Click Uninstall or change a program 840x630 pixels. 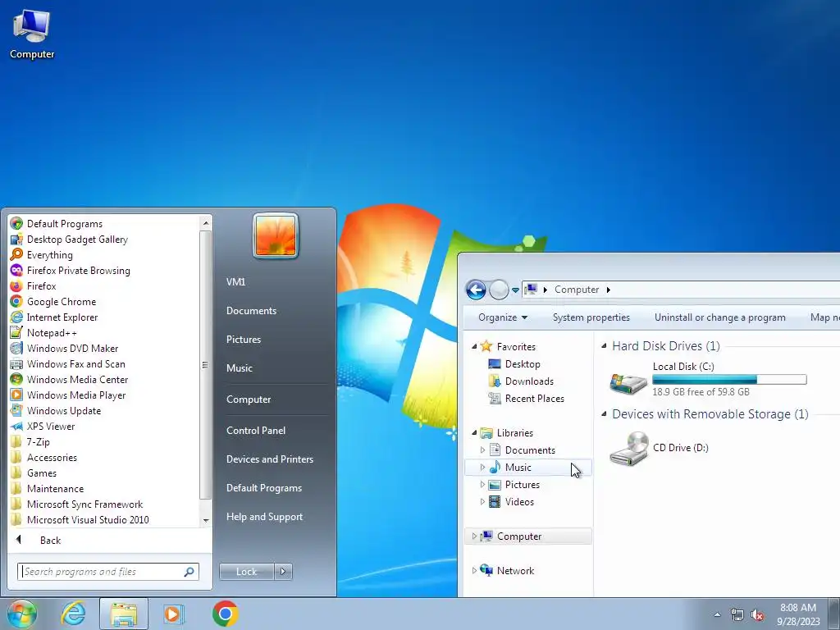(x=720, y=317)
